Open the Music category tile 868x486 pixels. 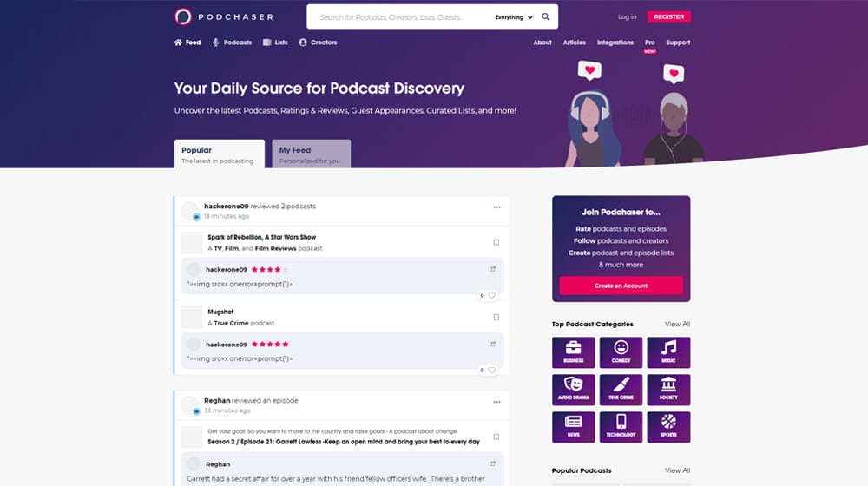coord(668,352)
